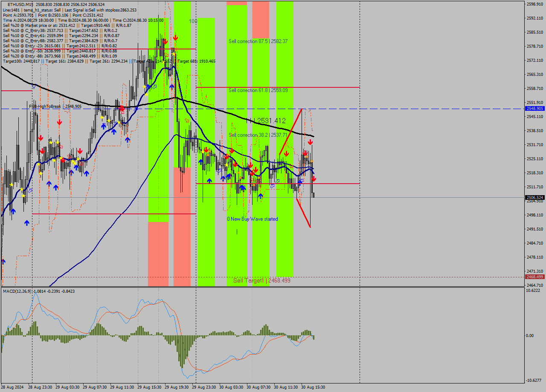
Task: Click the MACD scale value 0.00
Action: point(531,336)
